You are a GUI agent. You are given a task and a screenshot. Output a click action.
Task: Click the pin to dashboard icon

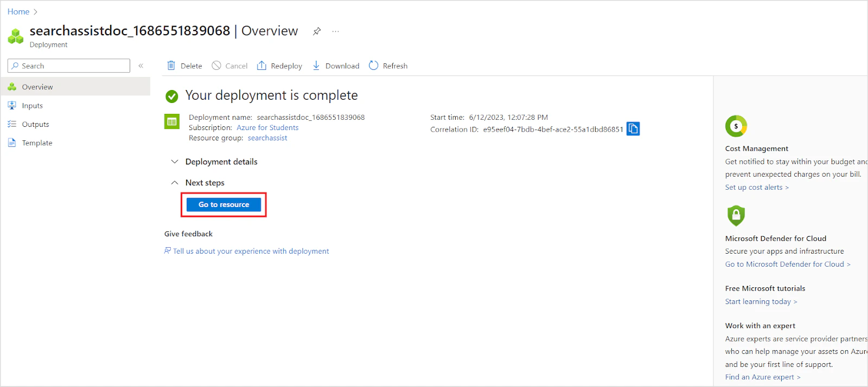point(317,31)
